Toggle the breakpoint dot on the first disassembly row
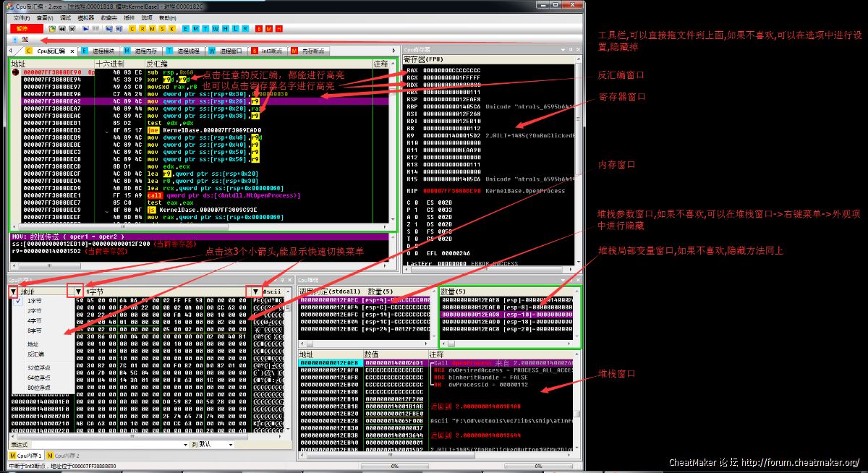Image resolution: width=868 pixels, height=473 pixels. 15,72
